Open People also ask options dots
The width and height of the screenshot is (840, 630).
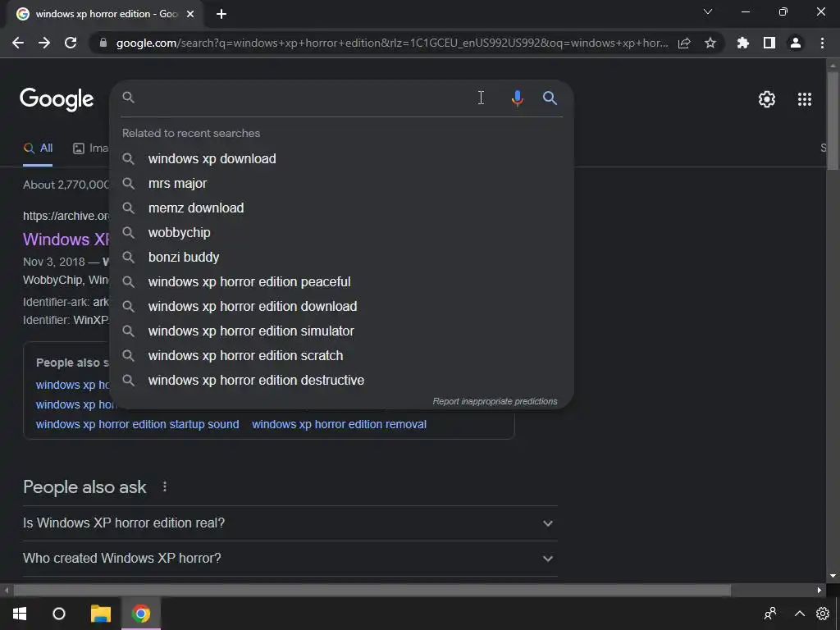click(x=164, y=486)
